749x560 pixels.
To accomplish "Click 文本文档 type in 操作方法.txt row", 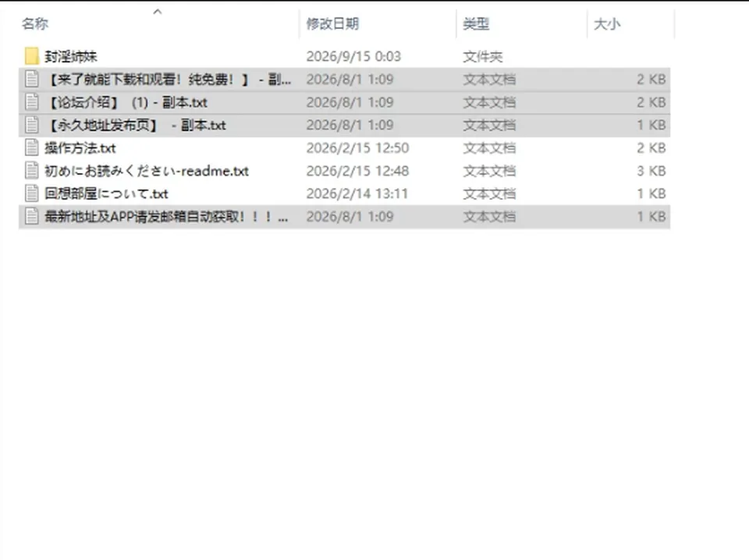I will click(x=490, y=148).
